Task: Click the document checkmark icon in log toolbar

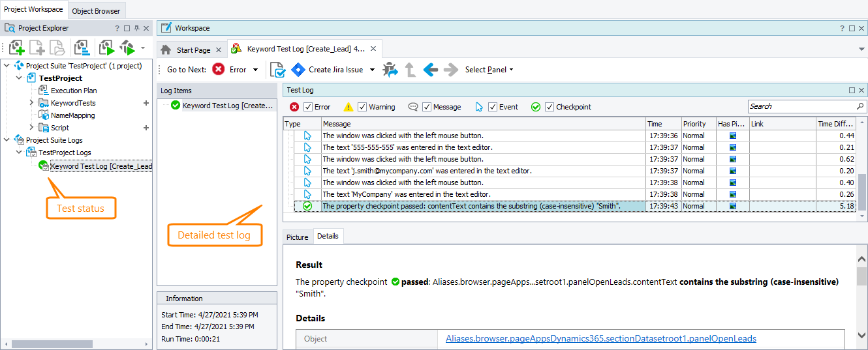Action: tap(277, 70)
